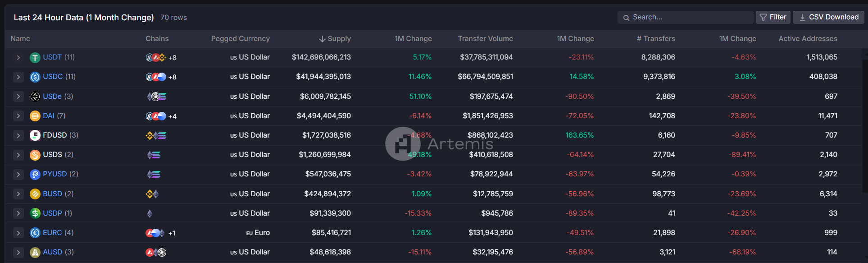Click the "70 rows" count label

(x=173, y=18)
